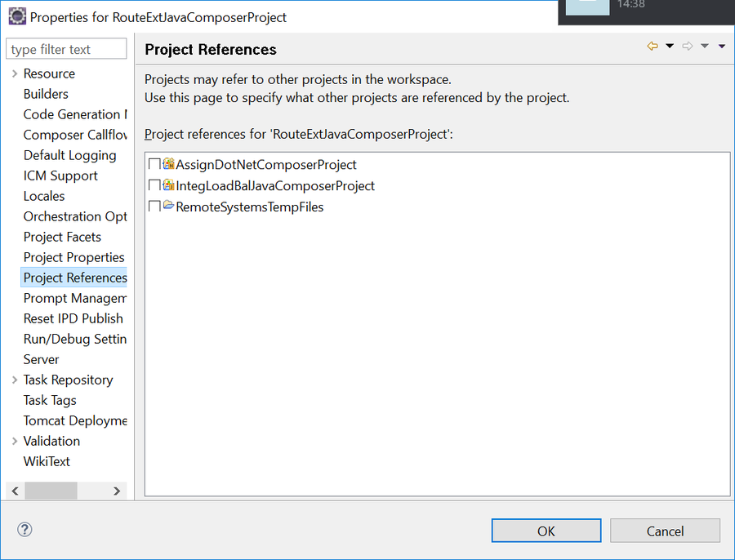Screen dimensions: 735x560
Task: Select Reset IPD Publish page
Action: point(73,318)
